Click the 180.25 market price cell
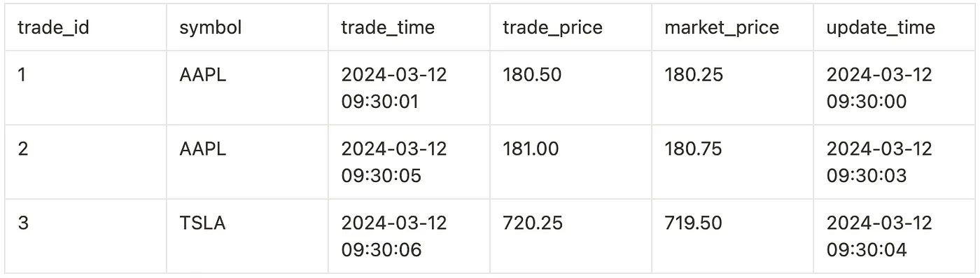Screen dimensions: 980x278 point(732,88)
